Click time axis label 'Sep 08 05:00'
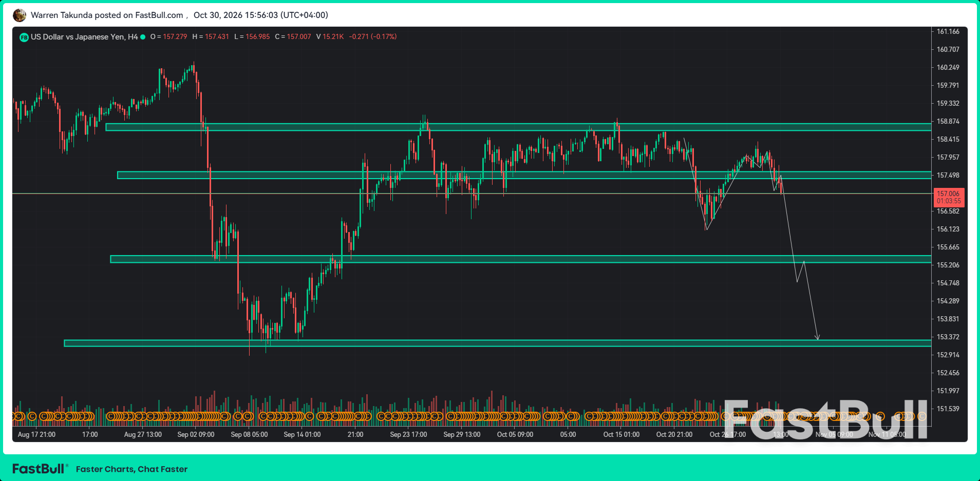This screenshot has height=481, width=980. [x=249, y=435]
